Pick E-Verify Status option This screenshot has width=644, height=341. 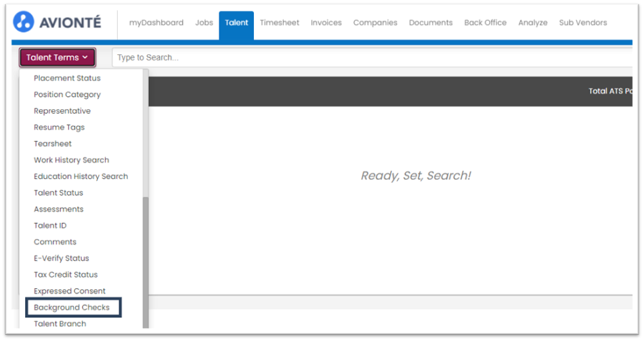click(61, 258)
